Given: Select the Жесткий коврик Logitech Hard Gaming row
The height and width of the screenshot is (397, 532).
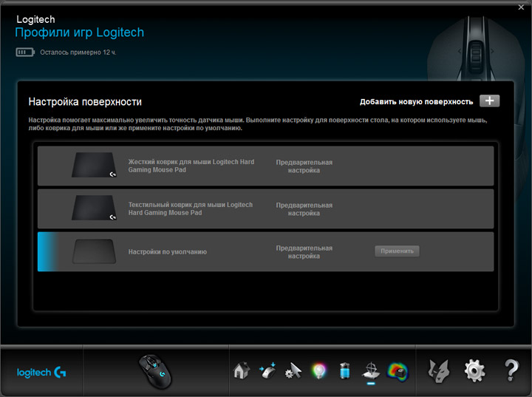Looking at the screenshot, I should (266, 166).
